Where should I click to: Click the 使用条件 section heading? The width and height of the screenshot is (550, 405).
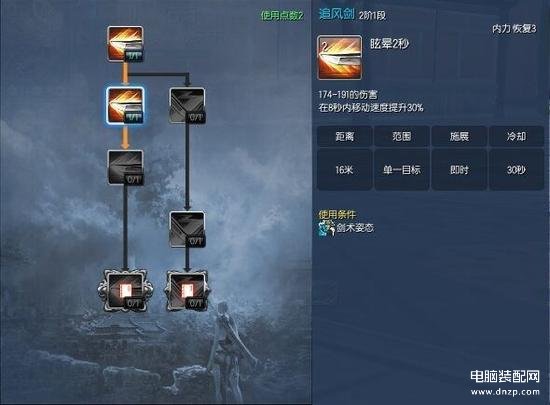click(x=337, y=214)
